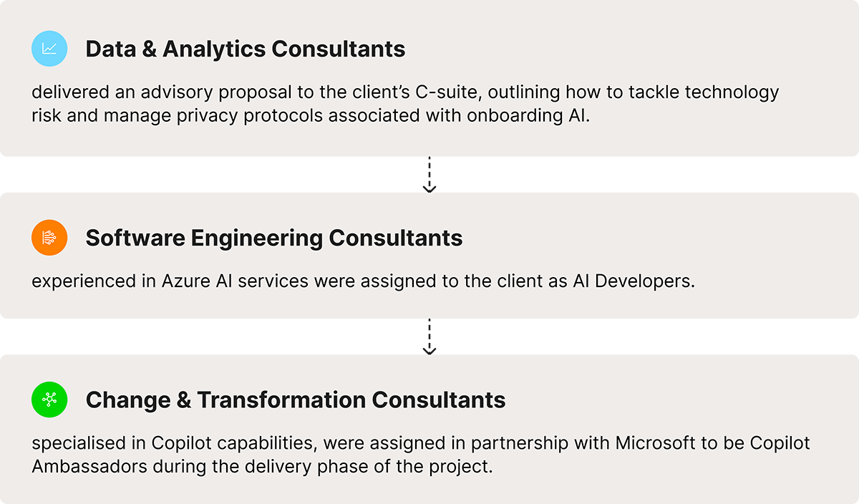Click the black arrow above Change & Transformation heading

point(429,336)
